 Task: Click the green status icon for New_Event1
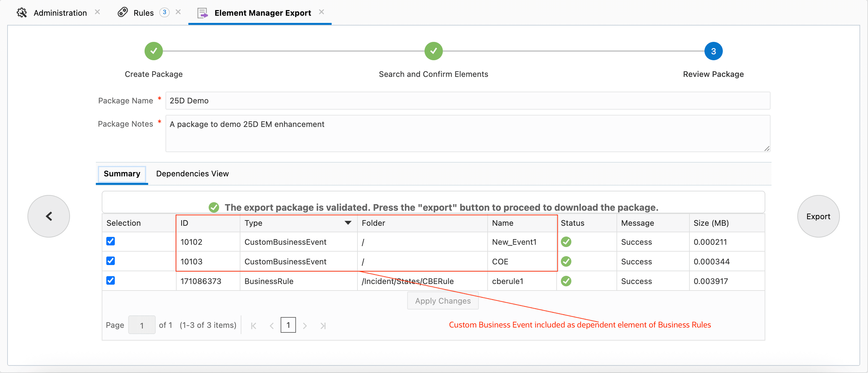click(x=566, y=242)
